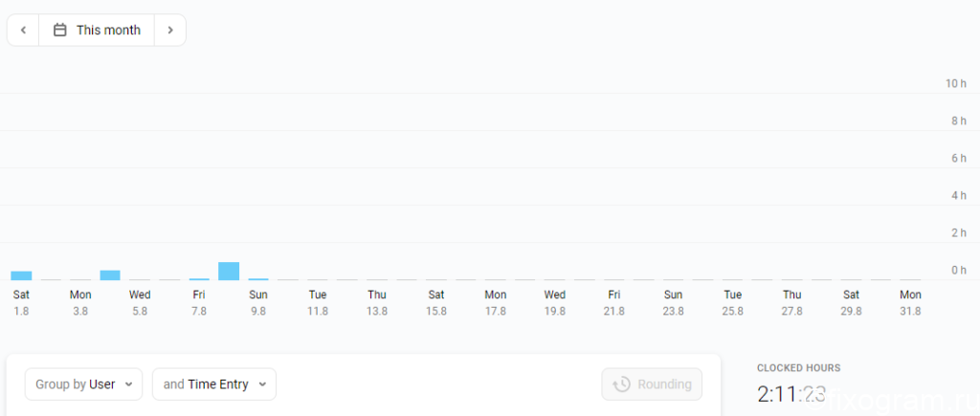980x416 pixels.
Task: Click the Mon 31.8 axis label
Action: point(910,302)
